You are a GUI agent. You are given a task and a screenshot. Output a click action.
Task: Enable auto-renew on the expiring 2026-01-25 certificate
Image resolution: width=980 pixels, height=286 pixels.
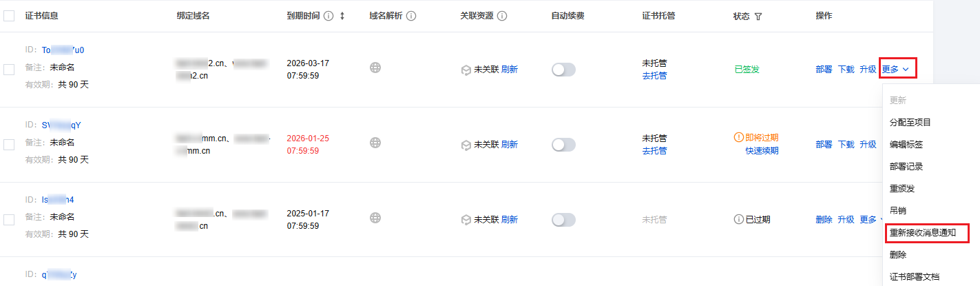[563, 145]
